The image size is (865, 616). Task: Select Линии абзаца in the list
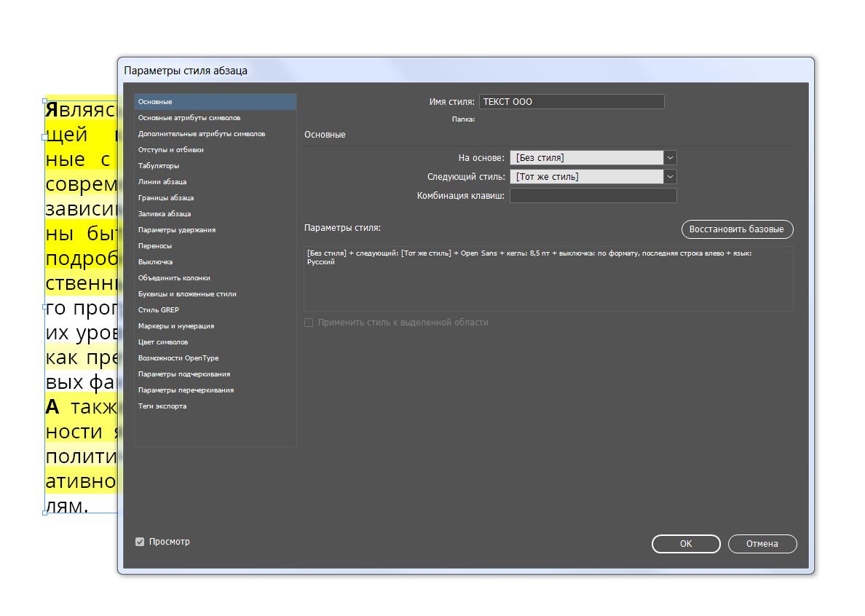[x=215, y=181]
